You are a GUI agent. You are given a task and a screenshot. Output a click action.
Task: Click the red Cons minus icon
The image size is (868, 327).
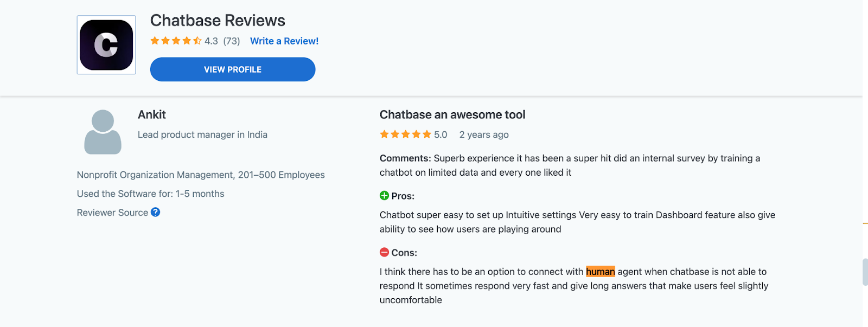pyautogui.click(x=384, y=252)
